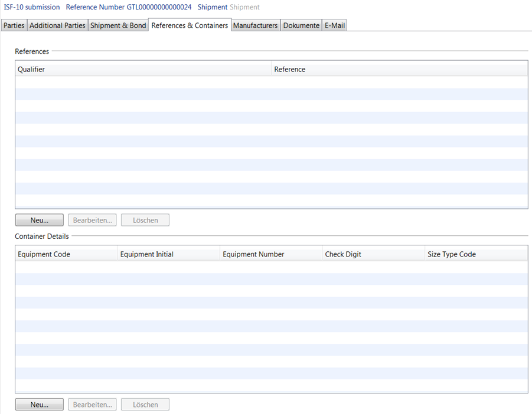Switch to the Dokumente tab
Image resolution: width=532 pixels, height=414 pixels.
pyautogui.click(x=301, y=25)
